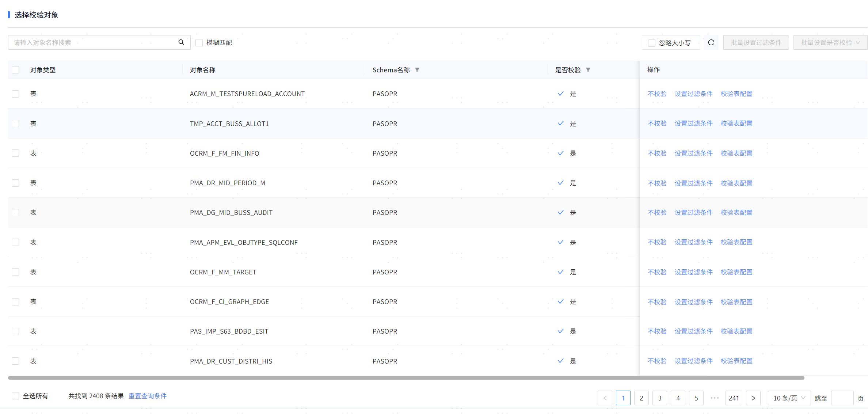Toggle 忽略大小写 checkbox
The width and height of the screenshot is (868, 414).
(x=651, y=43)
